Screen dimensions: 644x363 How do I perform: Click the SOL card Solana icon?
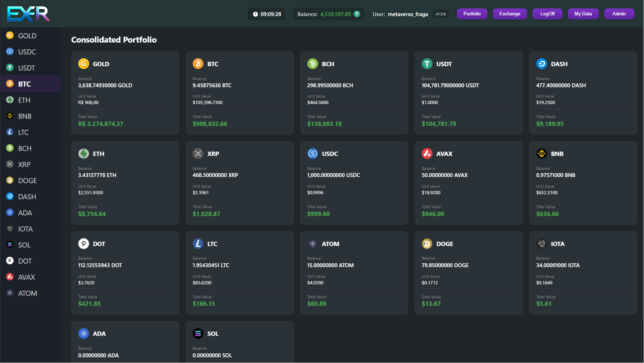click(x=198, y=333)
